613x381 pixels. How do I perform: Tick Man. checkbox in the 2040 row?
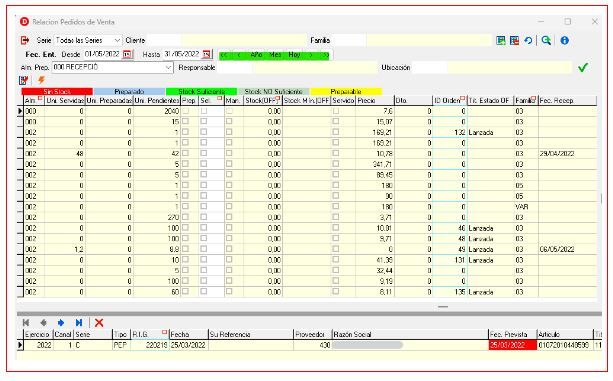coord(229,111)
